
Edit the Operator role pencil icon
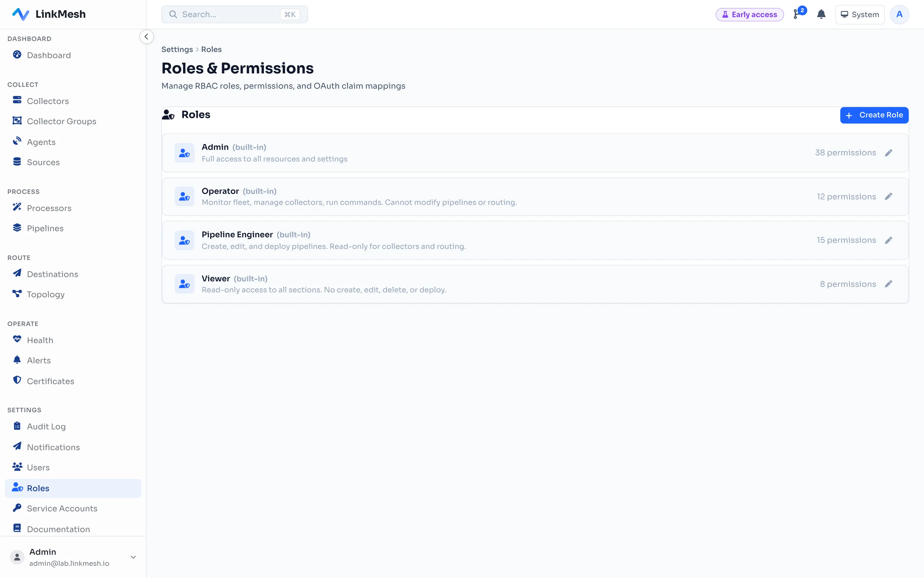point(889,196)
